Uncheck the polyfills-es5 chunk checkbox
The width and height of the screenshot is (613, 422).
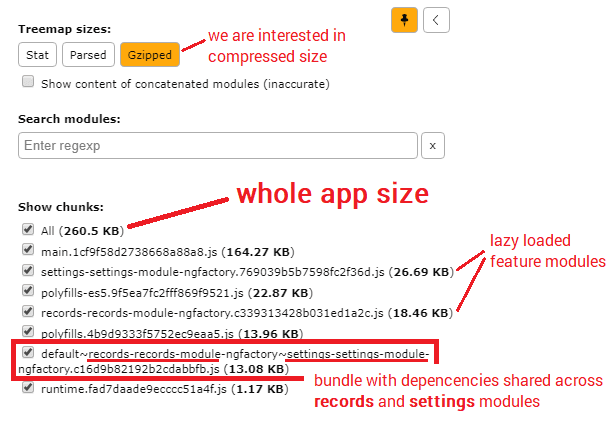28,291
